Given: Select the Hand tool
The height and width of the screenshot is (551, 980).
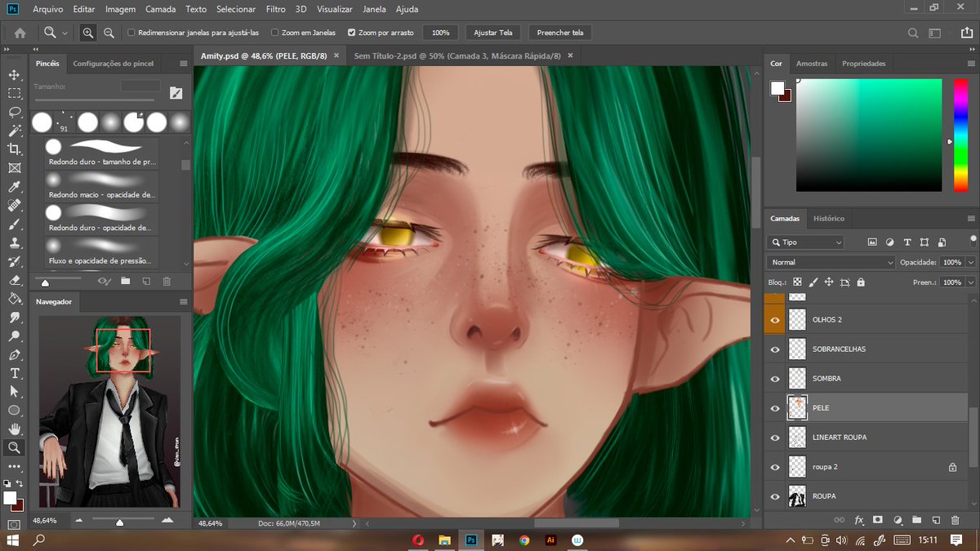Looking at the screenshot, I should pos(14,429).
